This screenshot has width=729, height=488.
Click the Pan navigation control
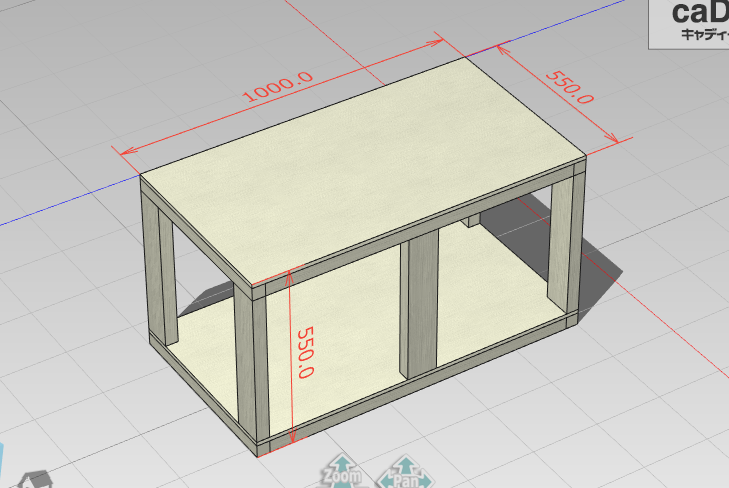[406, 472]
